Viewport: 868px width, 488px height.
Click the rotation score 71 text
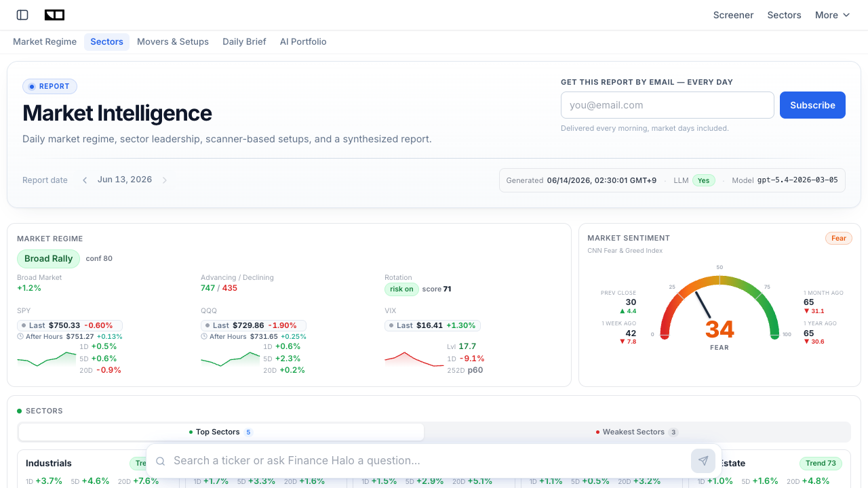437,289
